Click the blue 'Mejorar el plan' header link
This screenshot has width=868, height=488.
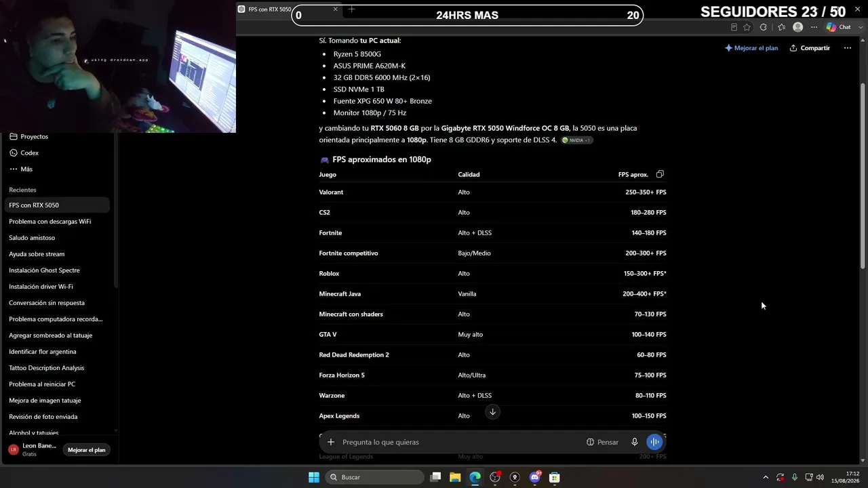coord(751,48)
